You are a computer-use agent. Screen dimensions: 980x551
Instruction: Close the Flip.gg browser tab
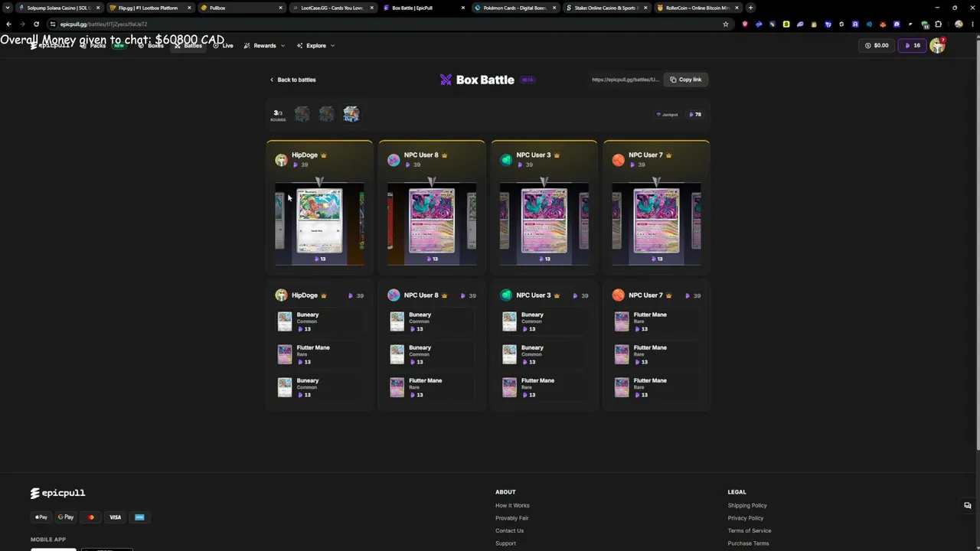coord(189,8)
